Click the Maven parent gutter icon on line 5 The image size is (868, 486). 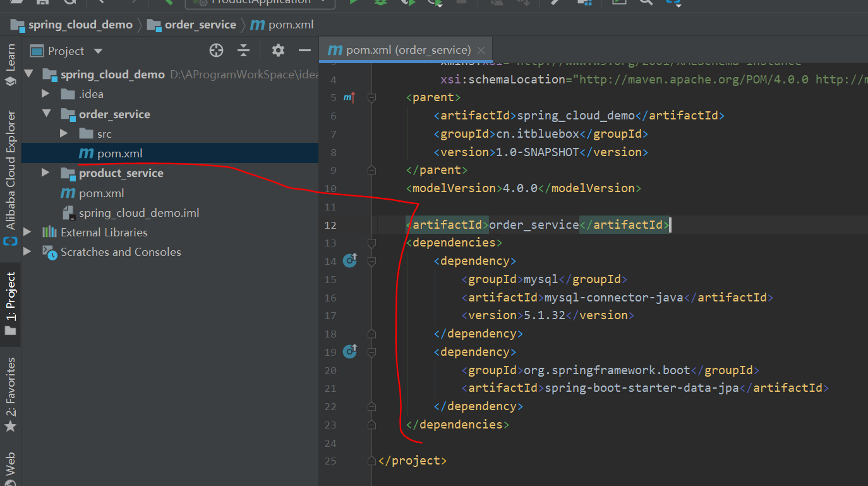click(349, 97)
